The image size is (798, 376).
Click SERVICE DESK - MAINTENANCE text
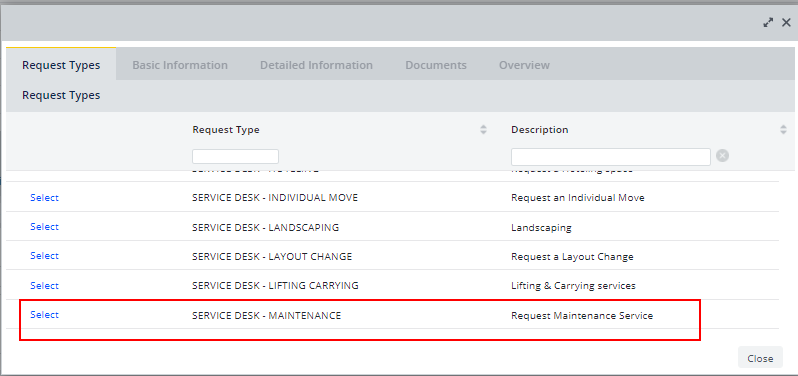[267, 315]
